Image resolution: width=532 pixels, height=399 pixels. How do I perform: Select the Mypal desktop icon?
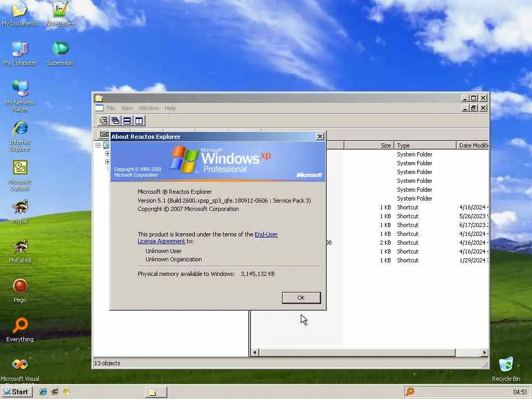pyautogui.click(x=20, y=211)
